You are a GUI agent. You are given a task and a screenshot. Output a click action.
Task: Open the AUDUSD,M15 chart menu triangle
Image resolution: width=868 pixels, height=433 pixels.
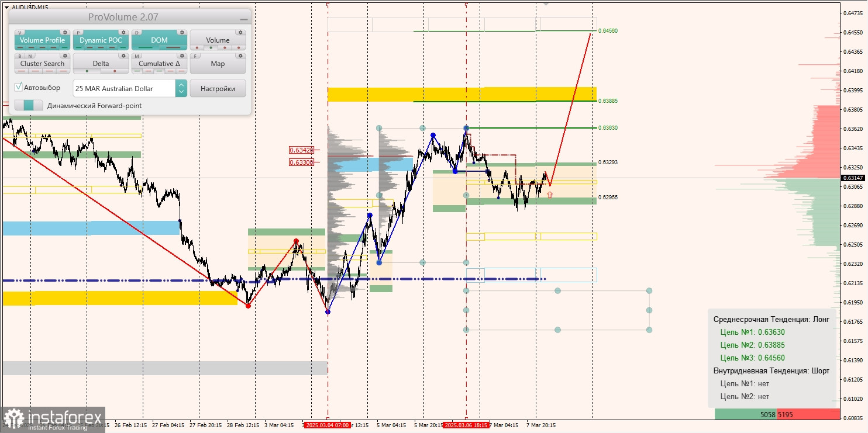[x=6, y=7]
